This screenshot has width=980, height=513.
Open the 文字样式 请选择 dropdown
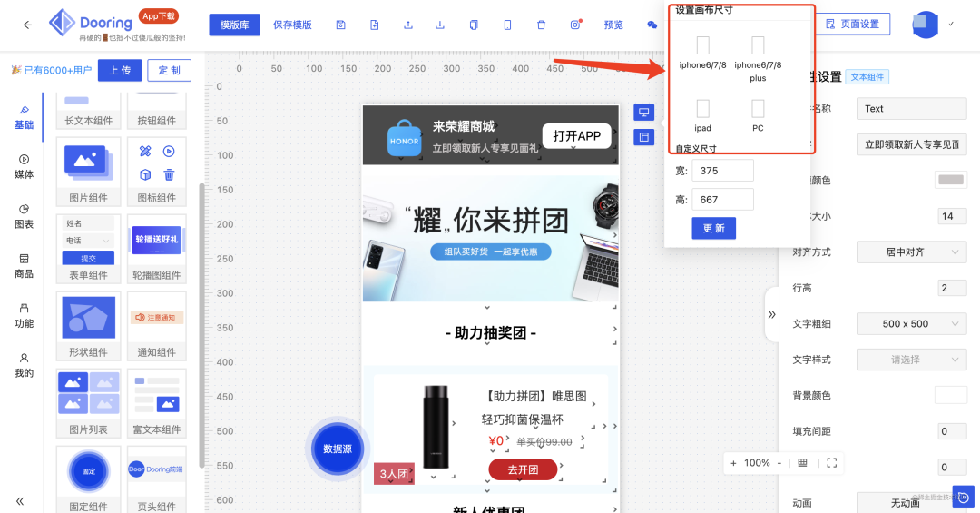click(911, 360)
